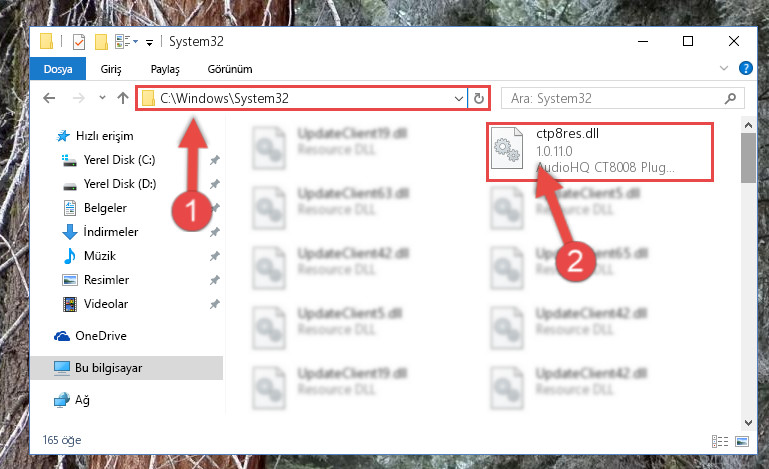Refresh the System32 folder view
The width and height of the screenshot is (769, 469).
coord(479,99)
